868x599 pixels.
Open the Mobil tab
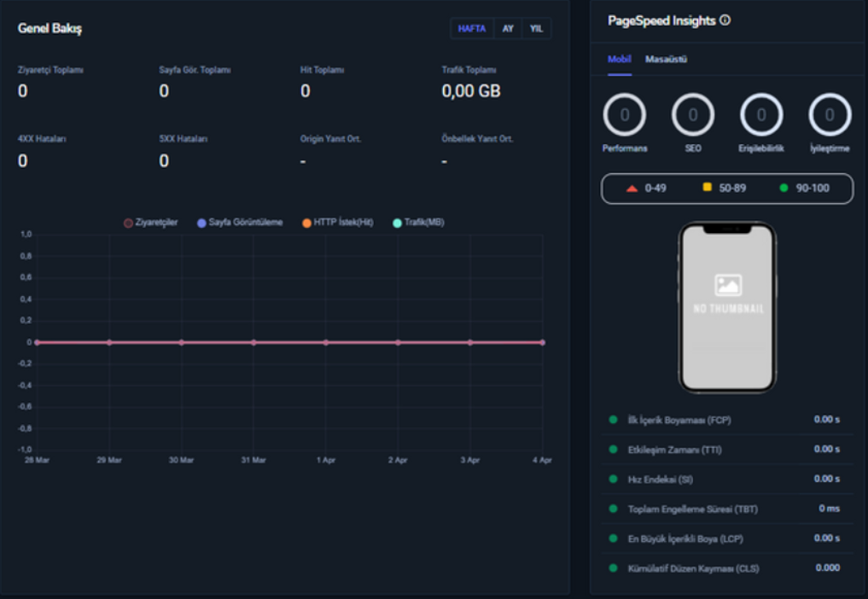coord(620,59)
